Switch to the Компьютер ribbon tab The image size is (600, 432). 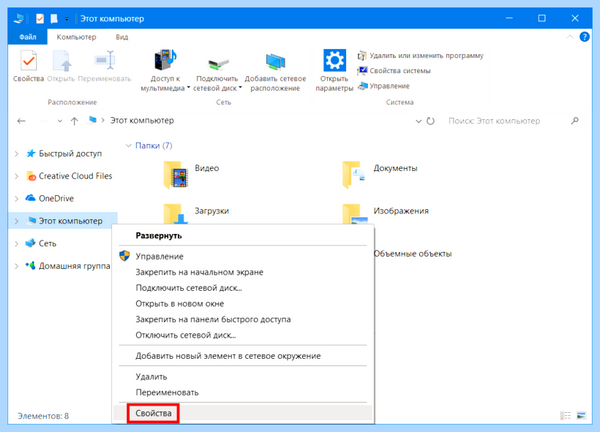pyautogui.click(x=76, y=37)
